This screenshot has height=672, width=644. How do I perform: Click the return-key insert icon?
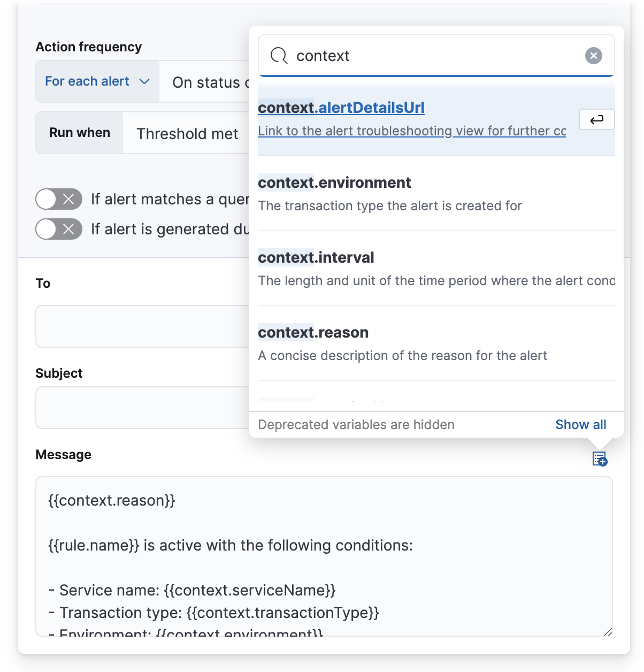pyautogui.click(x=596, y=119)
